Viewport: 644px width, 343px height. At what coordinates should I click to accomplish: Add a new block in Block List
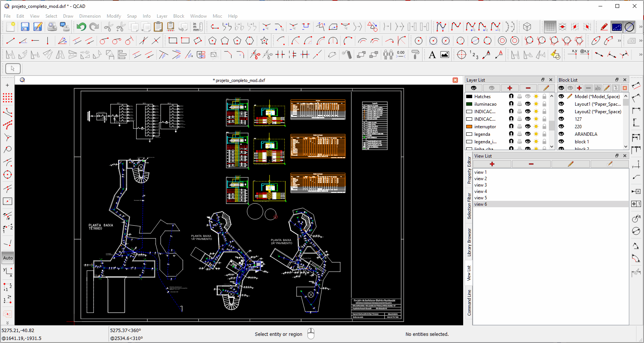pos(579,88)
